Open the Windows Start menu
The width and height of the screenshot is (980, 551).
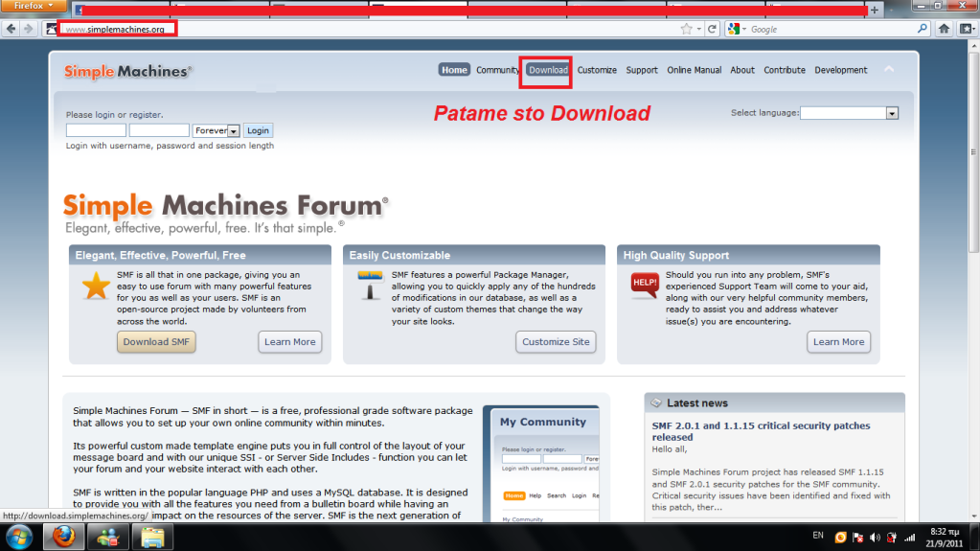(x=18, y=537)
